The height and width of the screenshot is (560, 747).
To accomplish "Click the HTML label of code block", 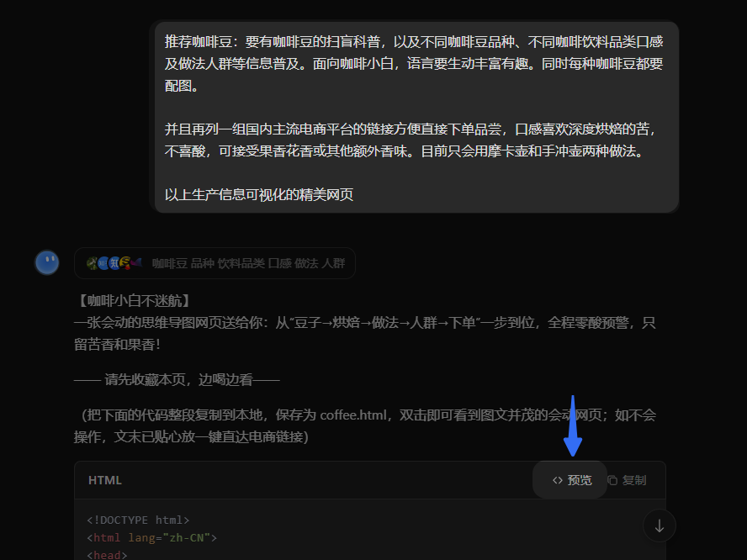I will 105,480.
